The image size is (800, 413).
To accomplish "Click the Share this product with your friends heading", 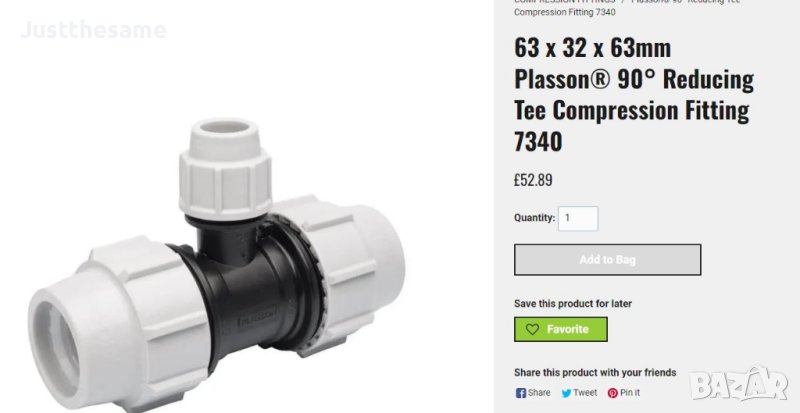I will pos(595,373).
